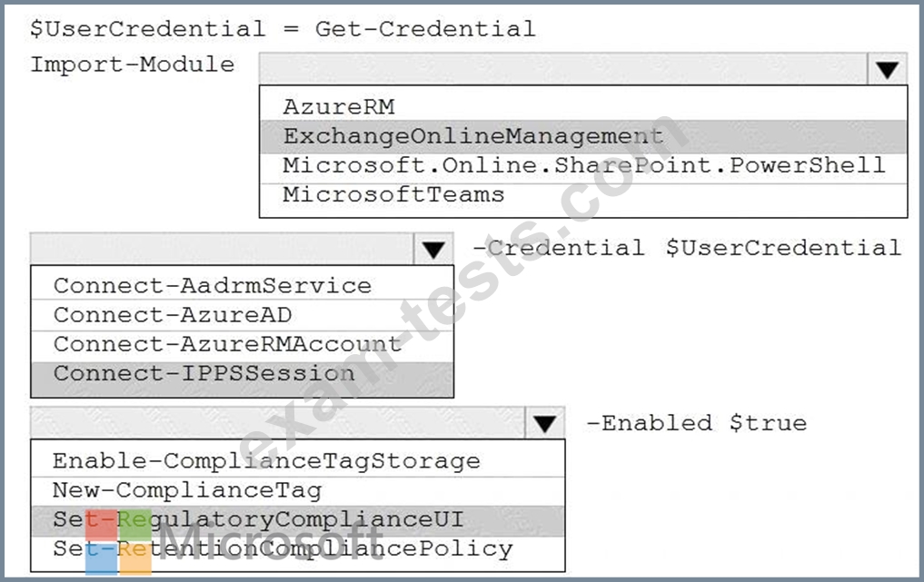Viewport: 924px width, 582px height.
Task: Pick Set-RetentionCompliancePolicy option
Action: click(283, 549)
